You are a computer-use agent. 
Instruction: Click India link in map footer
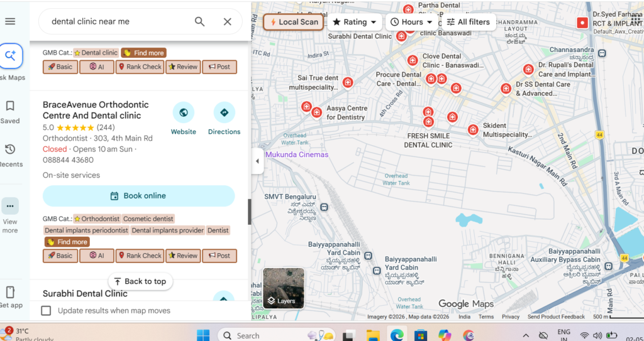pyautogui.click(x=465, y=317)
